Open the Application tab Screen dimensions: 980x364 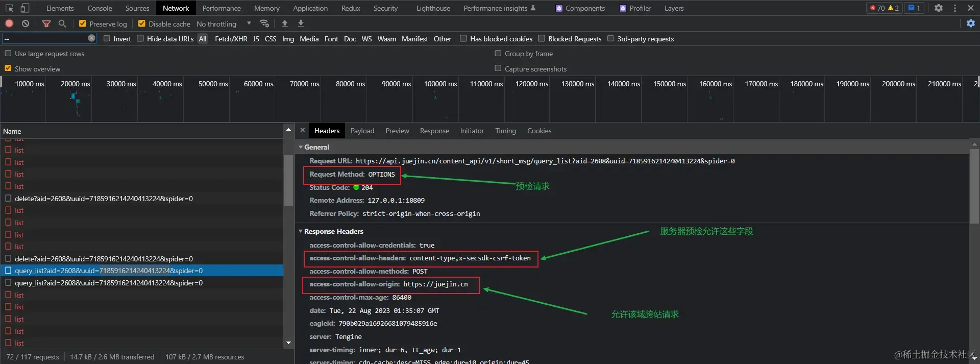coord(310,8)
